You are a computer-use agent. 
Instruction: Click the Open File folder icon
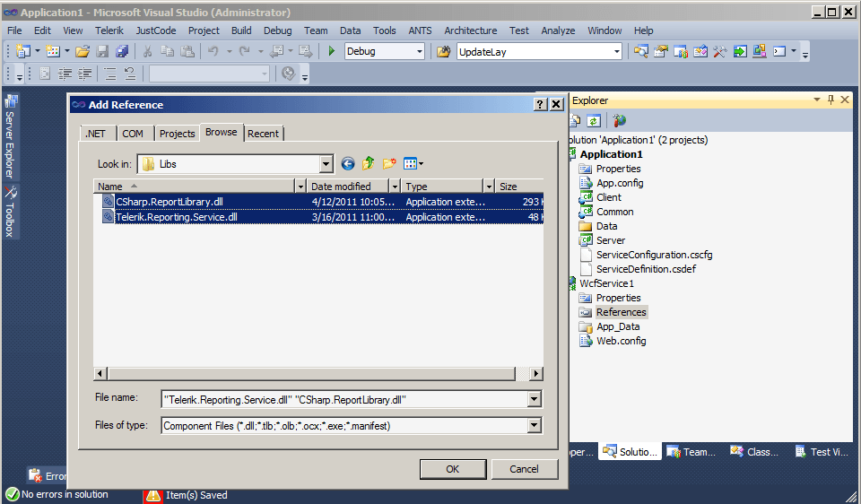click(x=83, y=52)
